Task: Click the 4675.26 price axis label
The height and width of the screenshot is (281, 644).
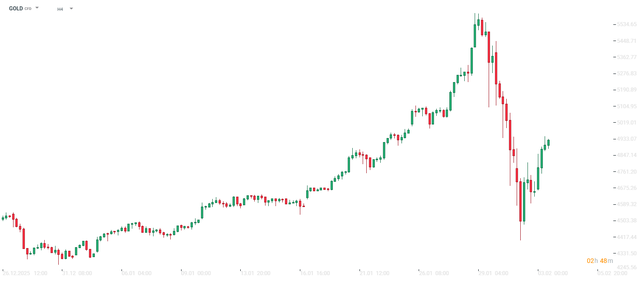Action: coord(627,188)
